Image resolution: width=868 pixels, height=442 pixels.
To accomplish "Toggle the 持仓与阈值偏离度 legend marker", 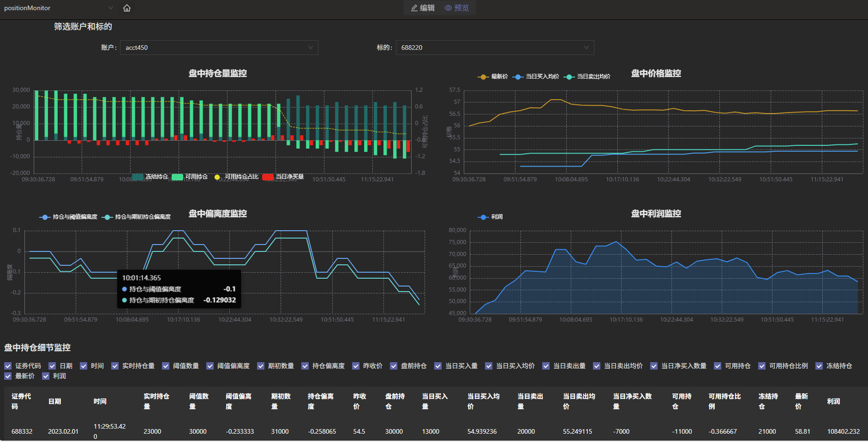I will coord(45,217).
